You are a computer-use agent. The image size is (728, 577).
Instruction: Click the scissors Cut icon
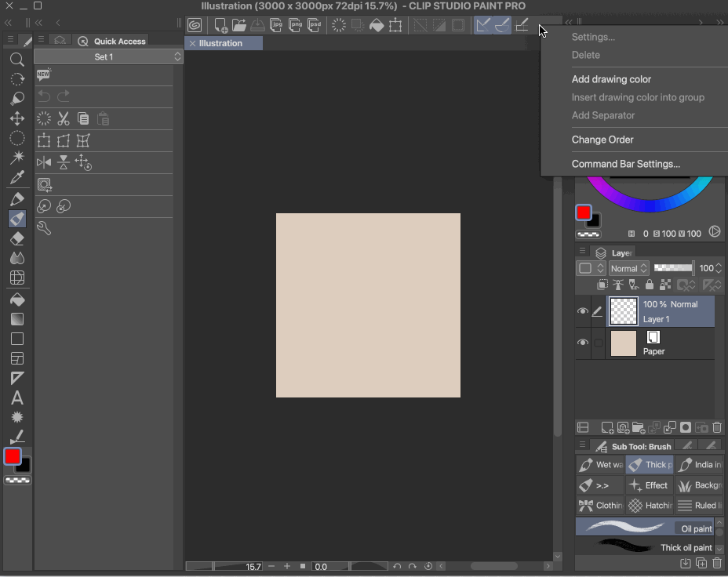64,119
